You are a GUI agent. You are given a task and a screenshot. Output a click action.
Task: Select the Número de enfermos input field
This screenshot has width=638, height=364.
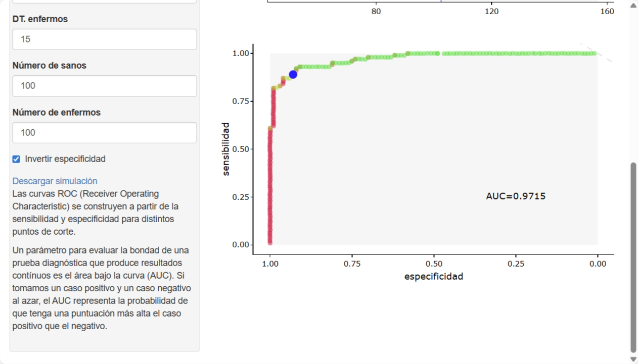104,133
